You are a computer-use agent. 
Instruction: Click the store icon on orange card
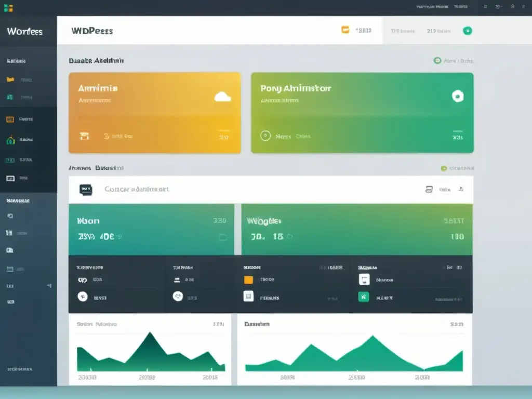84,136
